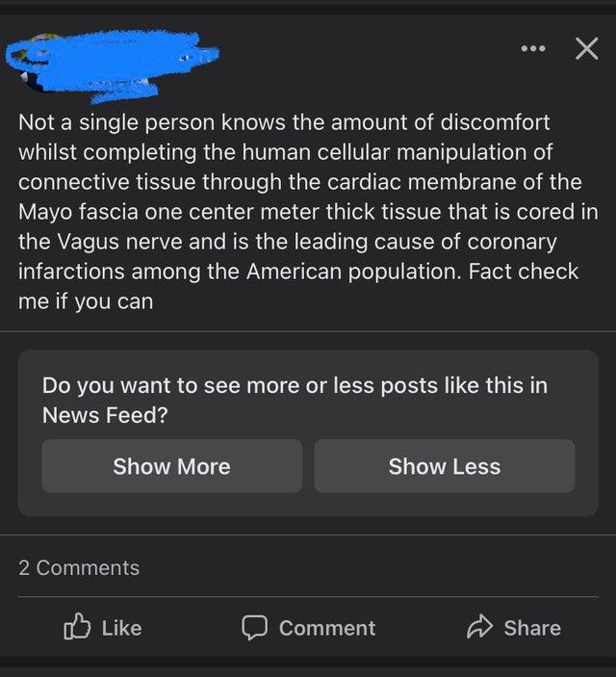The width and height of the screenshot is (616, 677).
Task: Tap the Show Less button
Action: [x=444, y=466]
